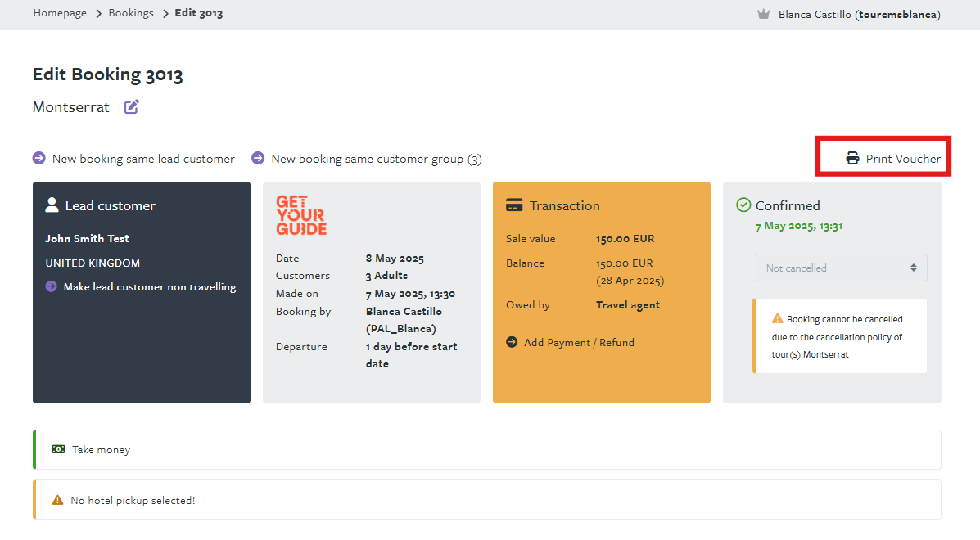This screenshot has height=540, width=980.
Task: Click Make lead customer non travelling link
Action: pos(149,286)
